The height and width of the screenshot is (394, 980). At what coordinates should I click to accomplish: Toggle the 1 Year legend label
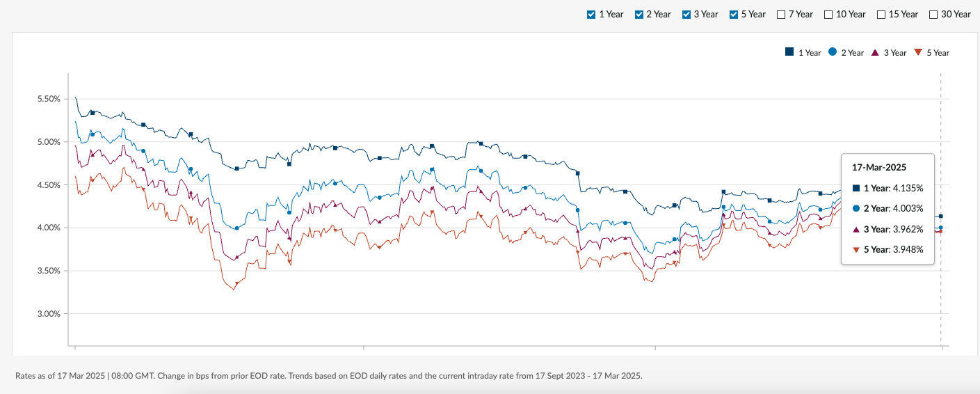(x=810, y=53)
